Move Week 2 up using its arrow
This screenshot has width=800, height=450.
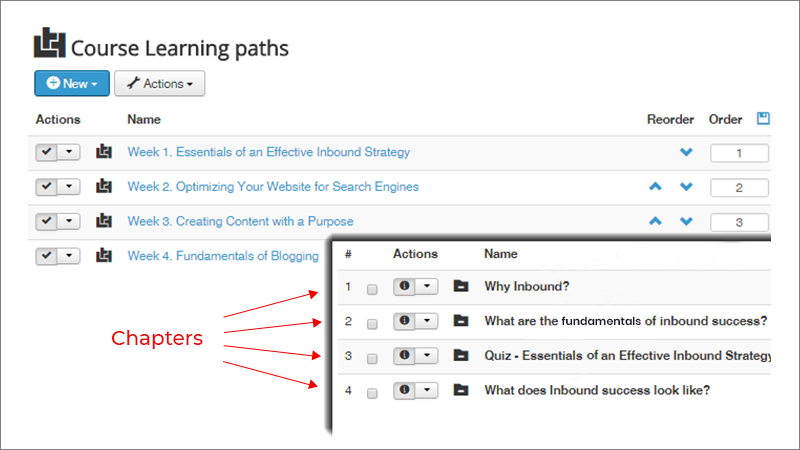[655, 187]
